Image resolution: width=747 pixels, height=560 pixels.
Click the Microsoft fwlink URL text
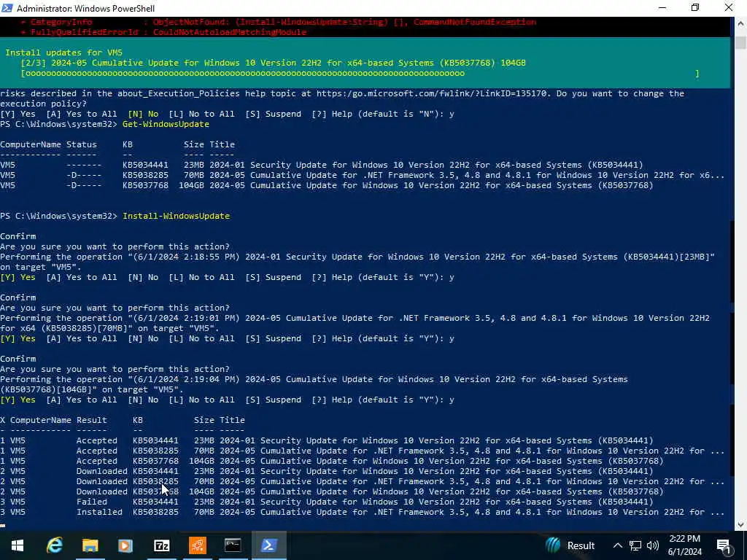point(431,93)
